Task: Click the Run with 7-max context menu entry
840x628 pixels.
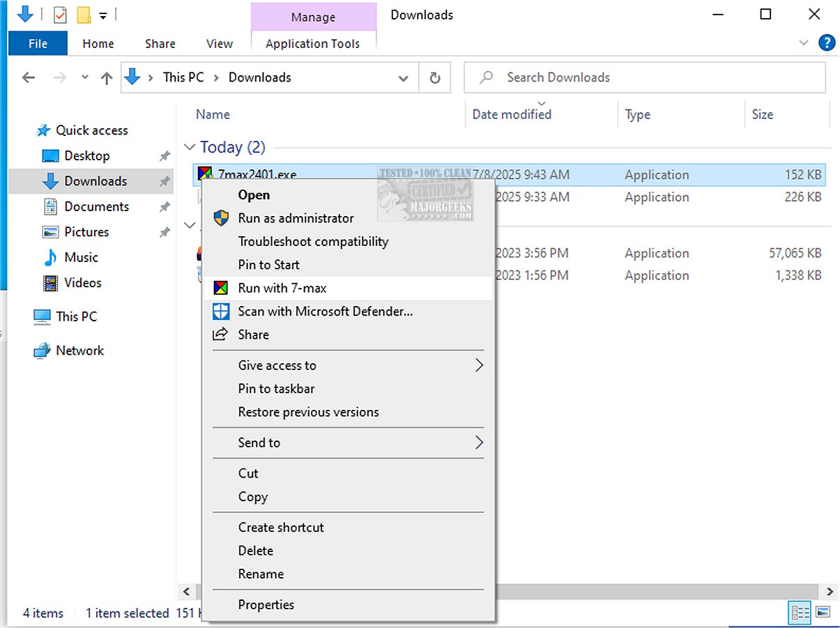Action: point(282,288)
